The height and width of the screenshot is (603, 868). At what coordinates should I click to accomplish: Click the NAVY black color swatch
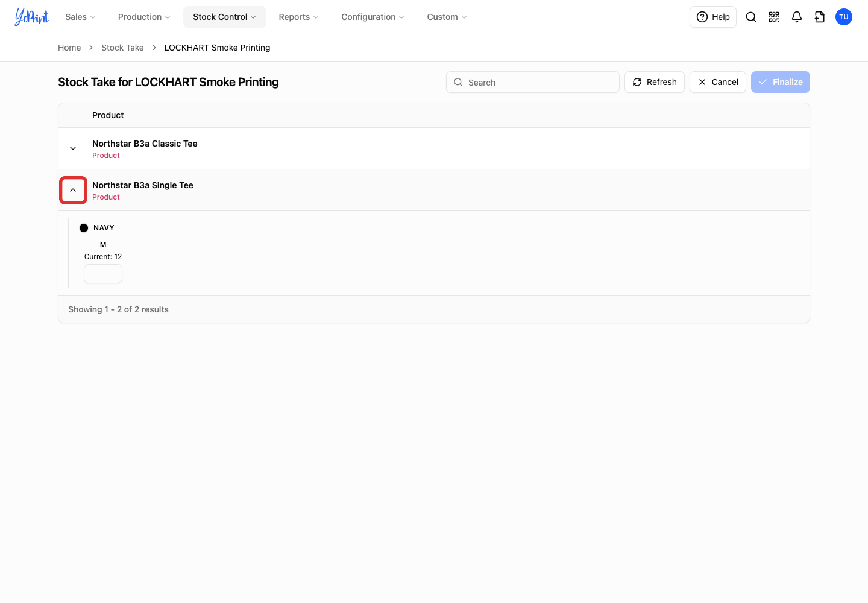point(84,228)
